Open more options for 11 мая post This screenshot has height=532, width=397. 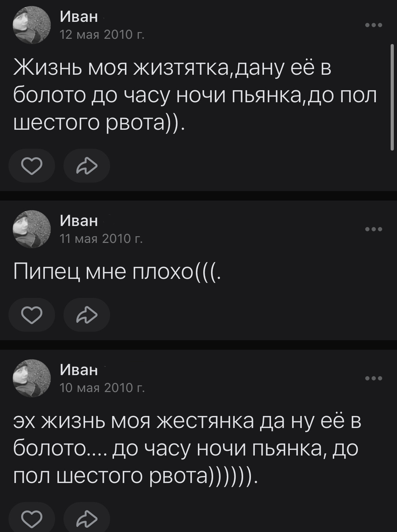pyautogui.click(x=374, y=229)
